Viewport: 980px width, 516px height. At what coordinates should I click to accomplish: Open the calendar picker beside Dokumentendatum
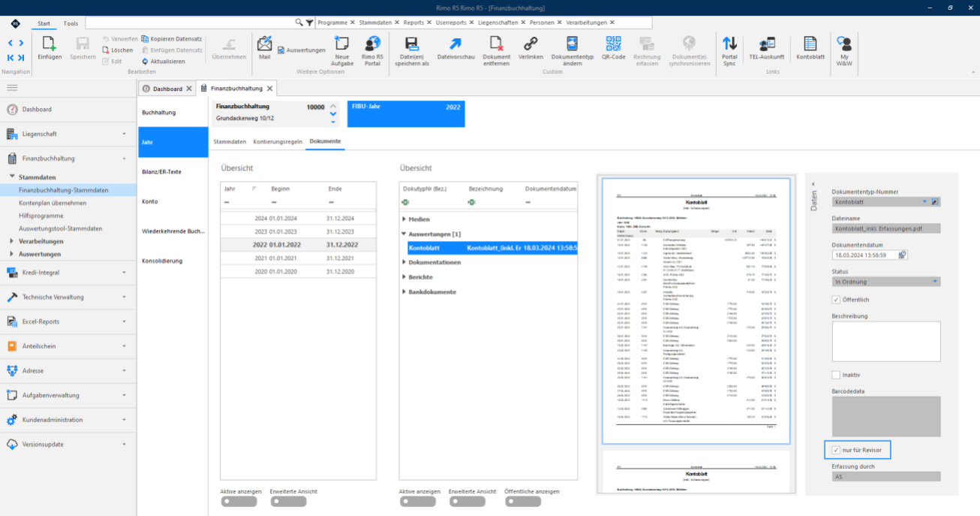point(903,255)
